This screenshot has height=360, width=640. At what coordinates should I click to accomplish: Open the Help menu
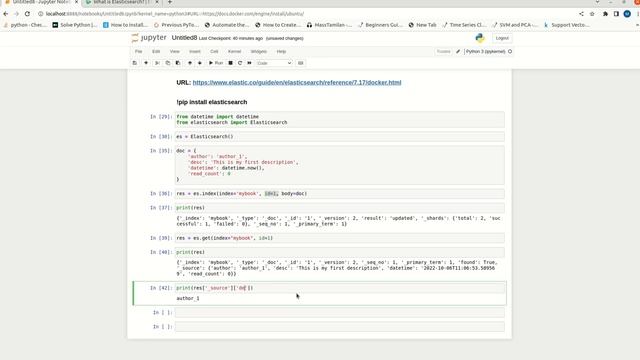[281, 51]
